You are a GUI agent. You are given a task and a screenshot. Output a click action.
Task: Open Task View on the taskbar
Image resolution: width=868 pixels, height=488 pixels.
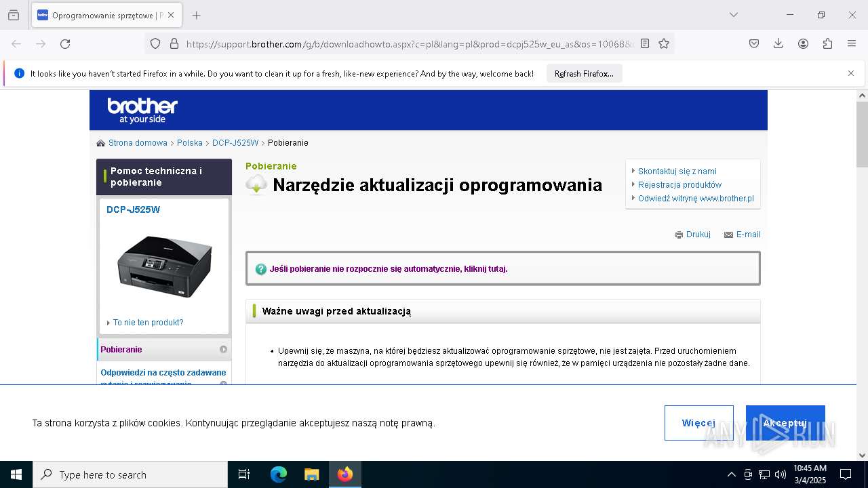point(244,474)
